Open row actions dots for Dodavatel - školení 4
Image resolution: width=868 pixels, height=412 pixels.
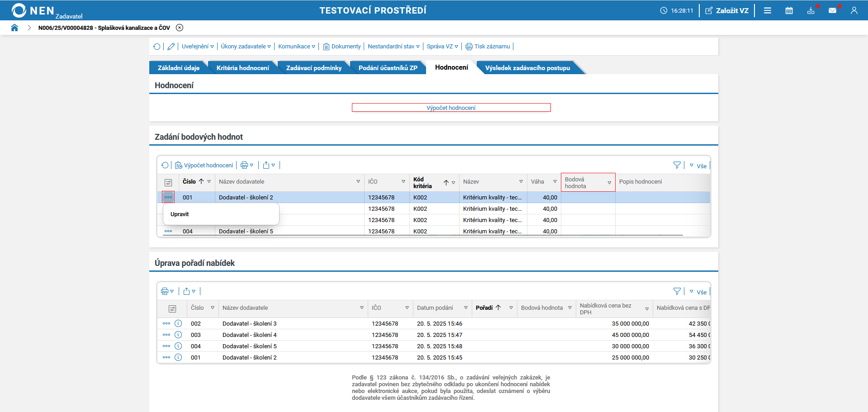tap(166, 335)
